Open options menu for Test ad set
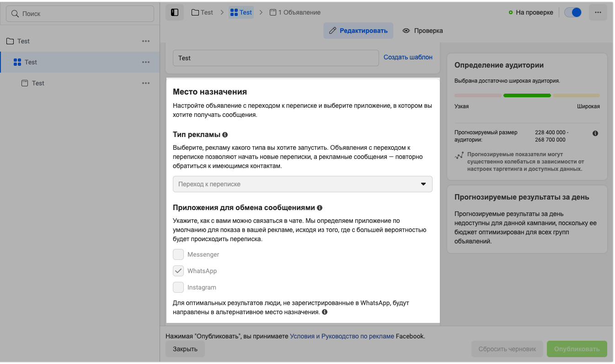Viewport: 615px width, 364px height. coord(146,62)
